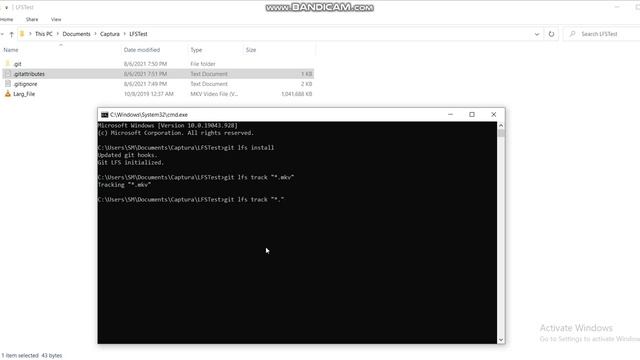
Task: Open the View ribbon tab
Action: (x=56, y=19)
